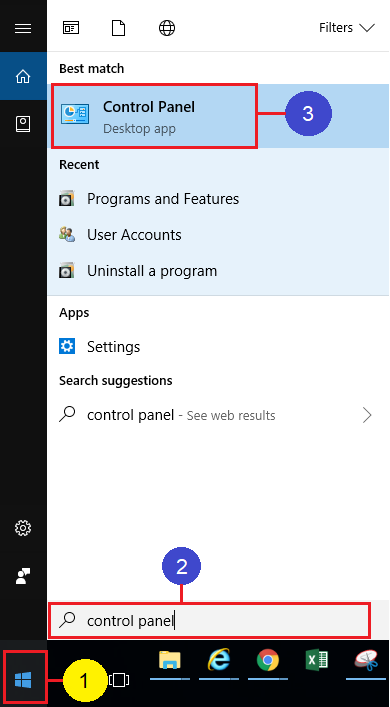
Task: Open Excel from the taskbar
Action: [317, 661]
